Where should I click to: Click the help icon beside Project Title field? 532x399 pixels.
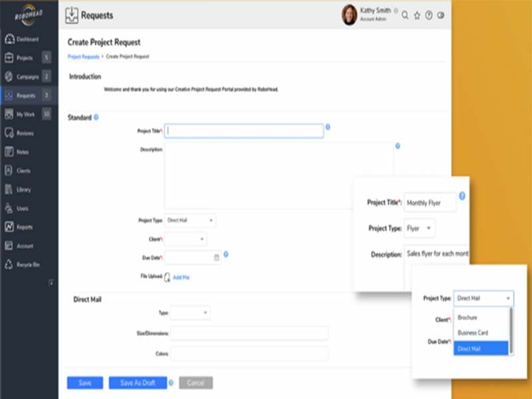328,127
